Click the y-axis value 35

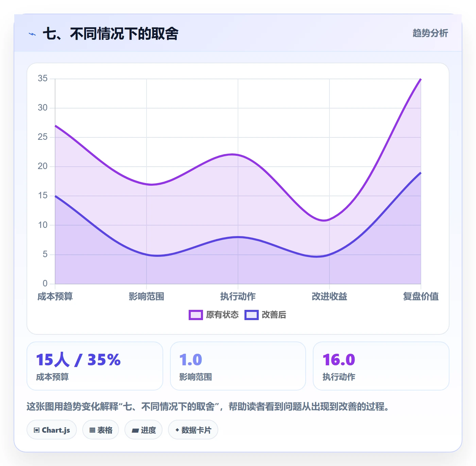tap(42, 79)
